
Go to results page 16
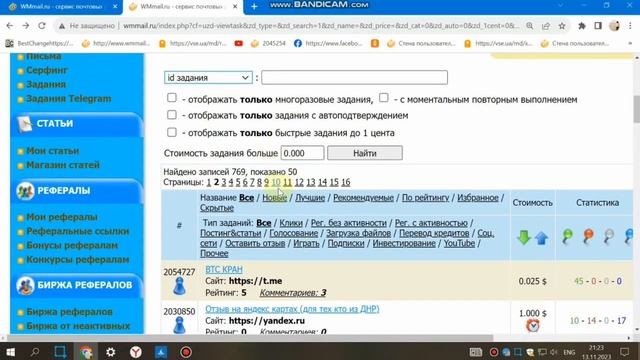point(345,182)
